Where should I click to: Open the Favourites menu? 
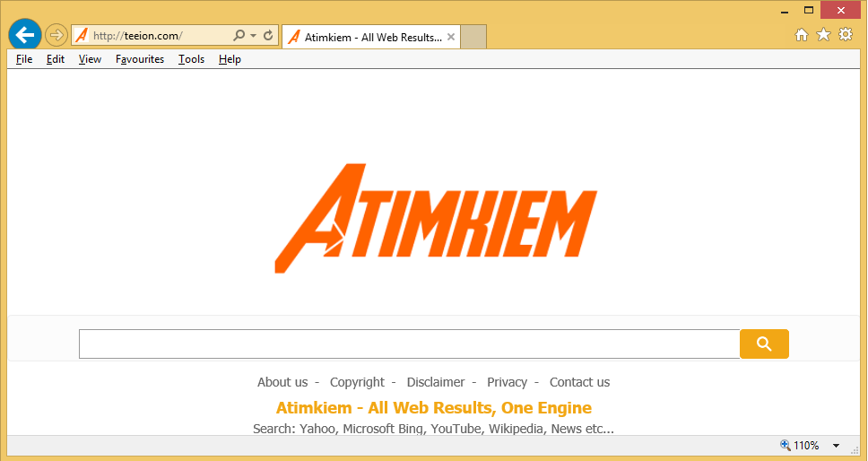pos(140,59)
